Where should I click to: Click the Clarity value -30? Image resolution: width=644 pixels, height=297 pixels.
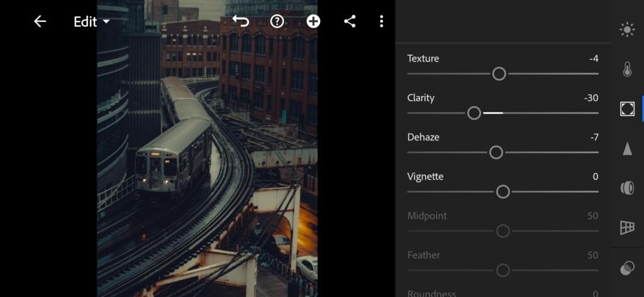pos(591,98)
